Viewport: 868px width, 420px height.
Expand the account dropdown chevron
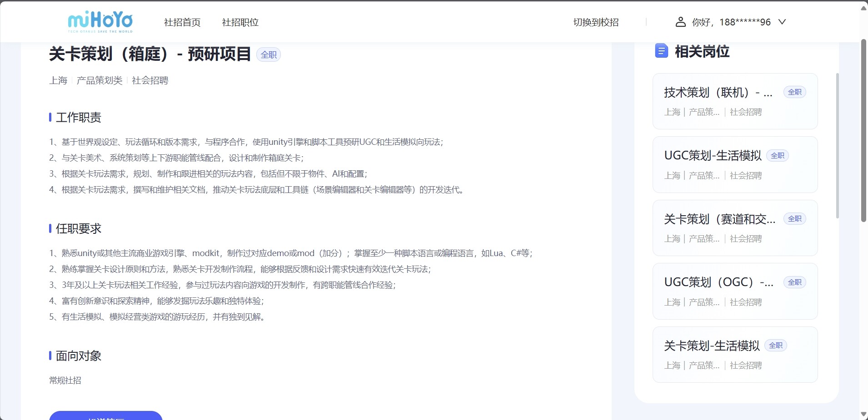pos(782,22)
